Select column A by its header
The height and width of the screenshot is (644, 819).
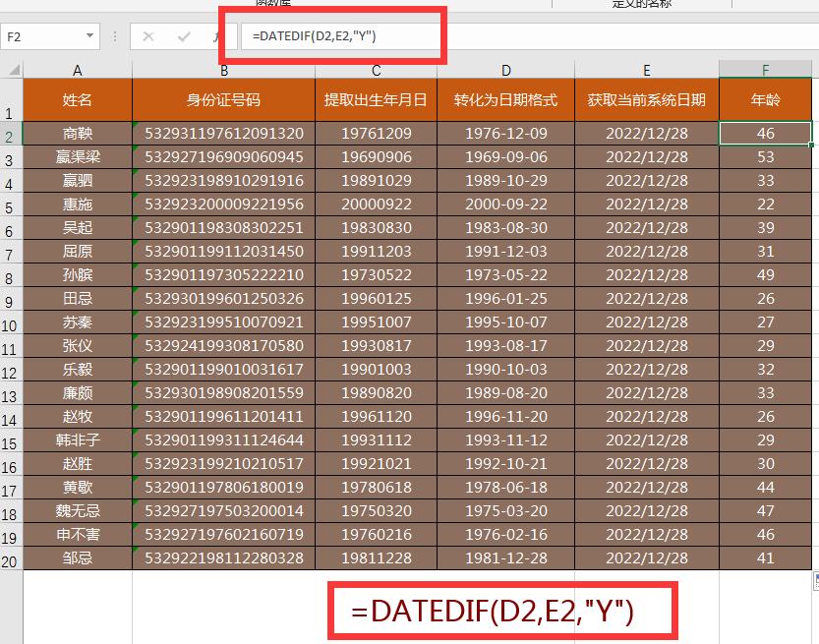click(x=78, y=70)
